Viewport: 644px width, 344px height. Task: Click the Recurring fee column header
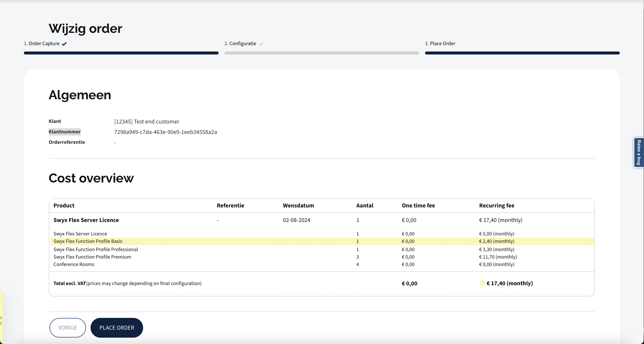click(496, 206)
